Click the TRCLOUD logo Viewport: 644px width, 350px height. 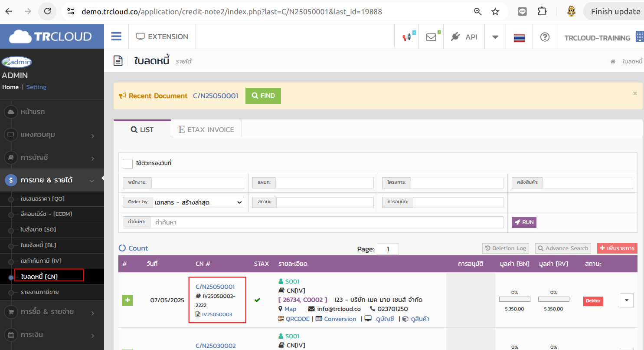click(50, 36)
